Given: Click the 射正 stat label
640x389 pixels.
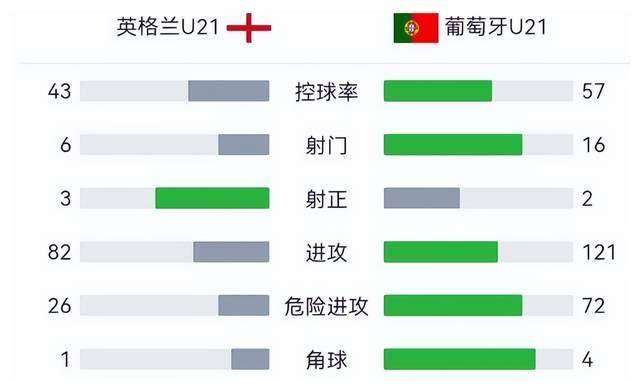Looking at the screenshot, I should pos(327,199).
